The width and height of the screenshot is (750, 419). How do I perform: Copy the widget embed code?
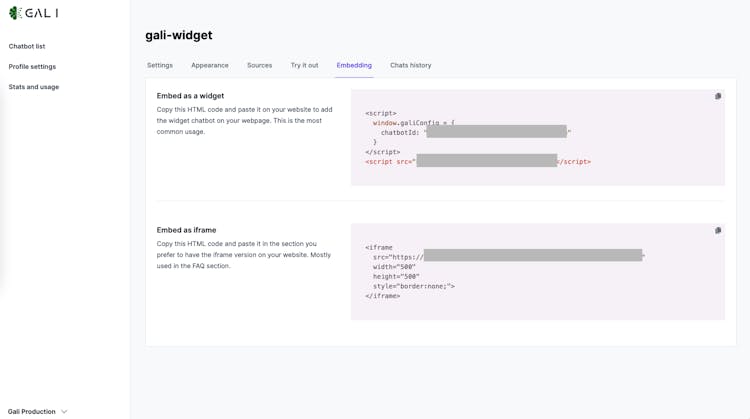(718, 97)
